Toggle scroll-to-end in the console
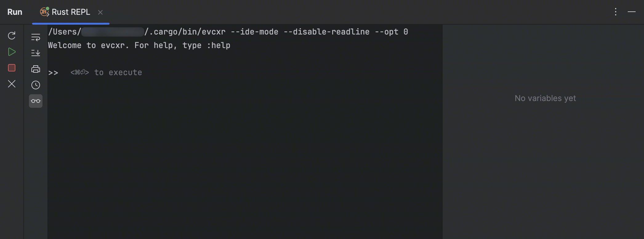The width and height of the screenshot is (644, 239). point(36,53)
